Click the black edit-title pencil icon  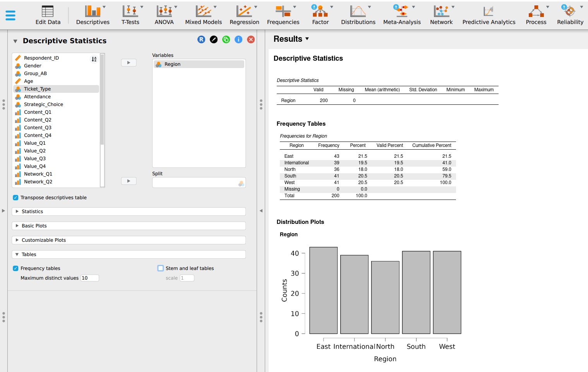(x=214, y=39)
